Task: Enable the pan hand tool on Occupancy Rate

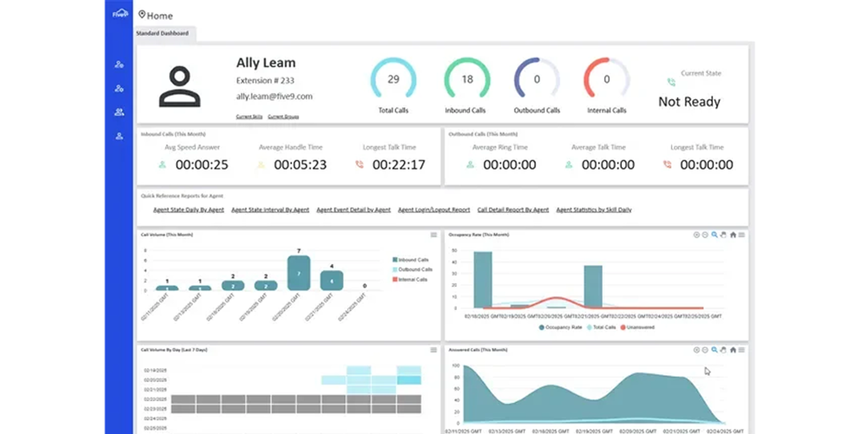Action: pyautogui.click(x=723, y=235)
